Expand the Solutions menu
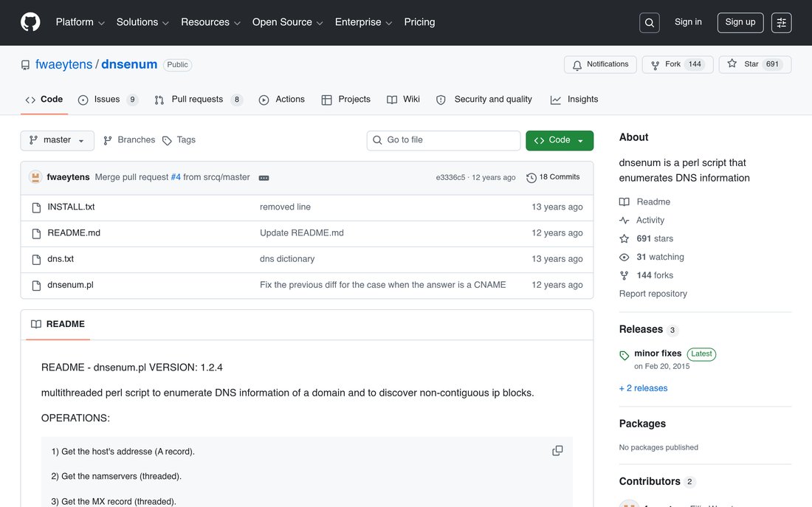Screen dimensions: 812x507 [x=142, y=22]
